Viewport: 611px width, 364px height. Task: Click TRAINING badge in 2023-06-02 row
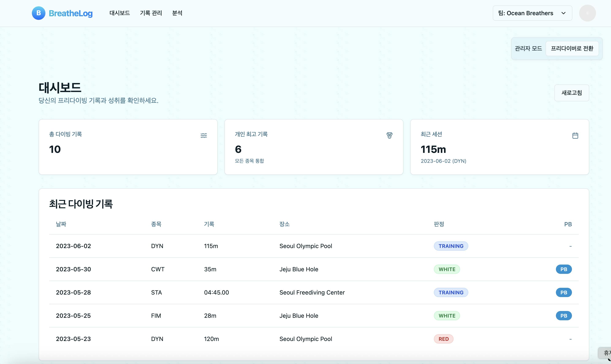[451, 246]
